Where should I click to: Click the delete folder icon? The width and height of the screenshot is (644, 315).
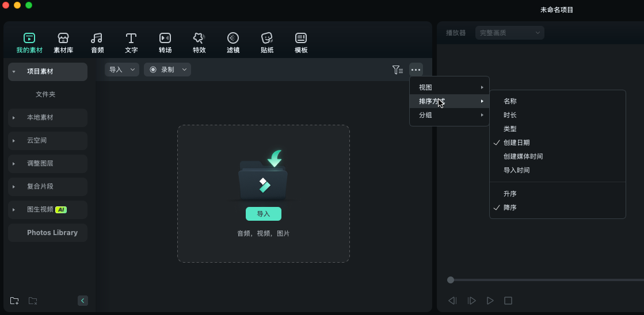[33, 301]
